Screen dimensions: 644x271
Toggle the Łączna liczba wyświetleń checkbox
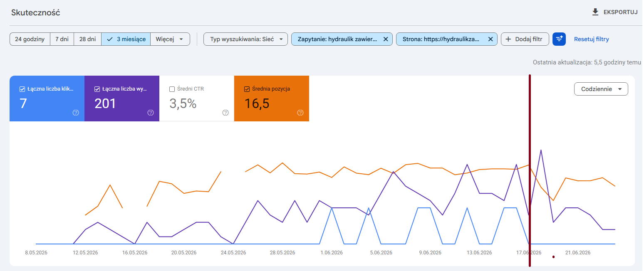97,89
